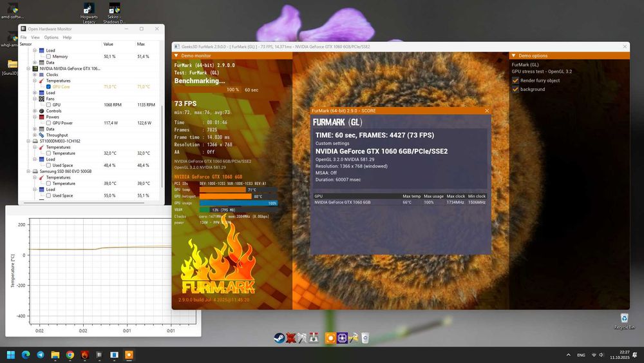Enable the Memory sensor checkbox
Image resolution: width=644 pixels, height=363 pixels.
[48, 57]
